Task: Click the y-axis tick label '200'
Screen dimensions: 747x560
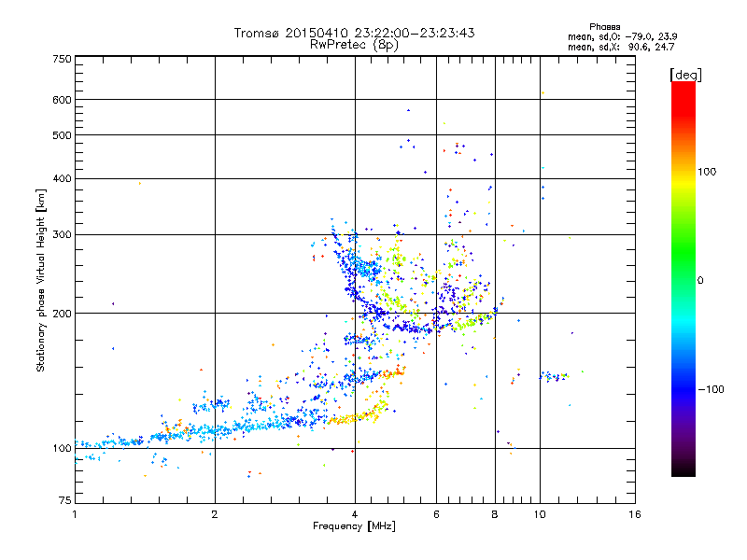Action: (x=63, y=314)
